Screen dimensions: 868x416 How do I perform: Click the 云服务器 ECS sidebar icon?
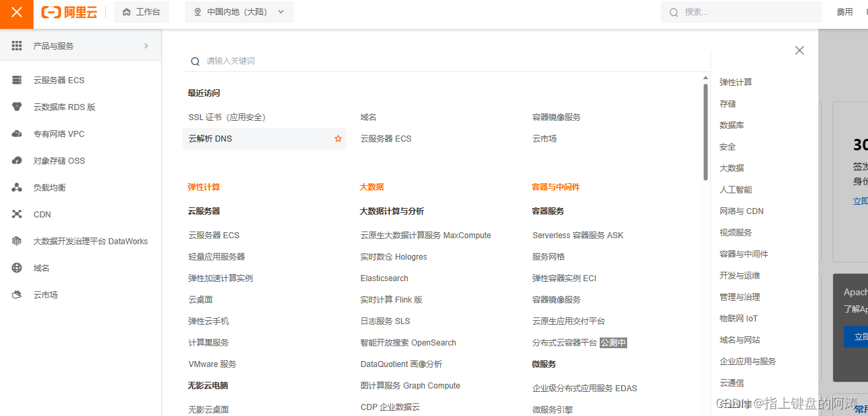click(x=17, y=80)
